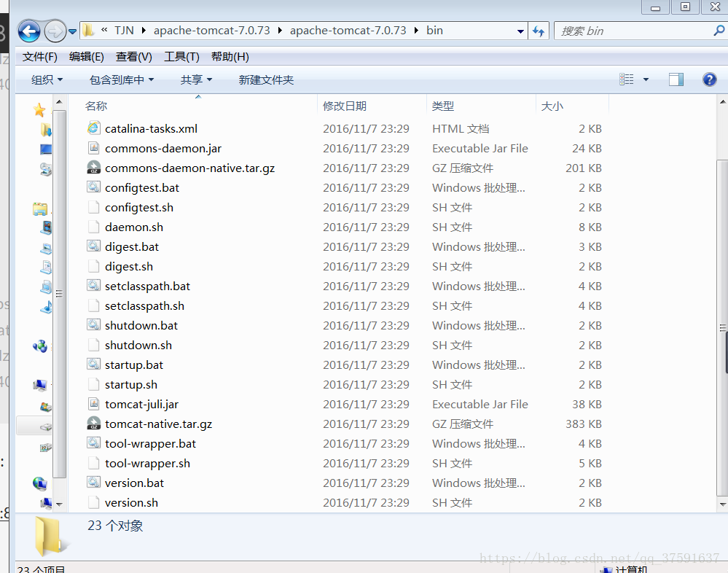728x573 pixels.
Task: Select the configtest.sh file icon
Action: (x=94, y=207)
